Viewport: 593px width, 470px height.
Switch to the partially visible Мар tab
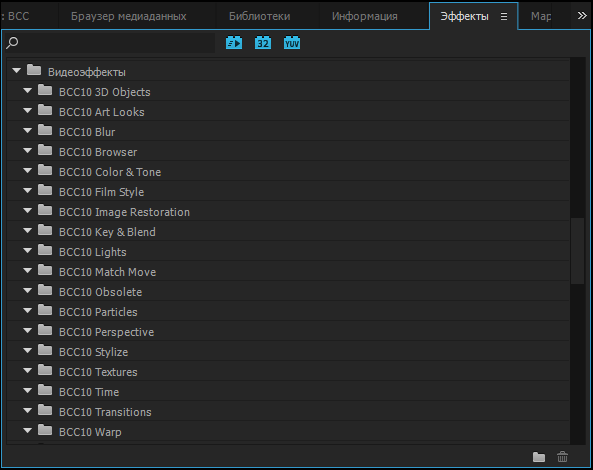541,16
